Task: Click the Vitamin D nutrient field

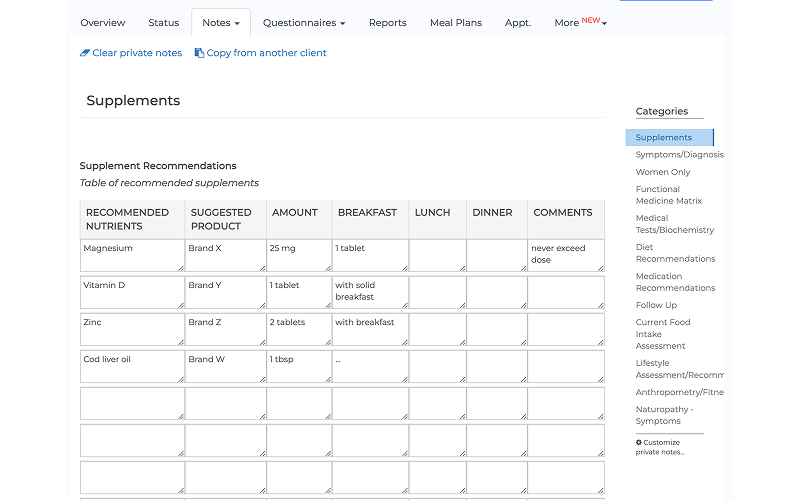Action: (x=132, y=292)
